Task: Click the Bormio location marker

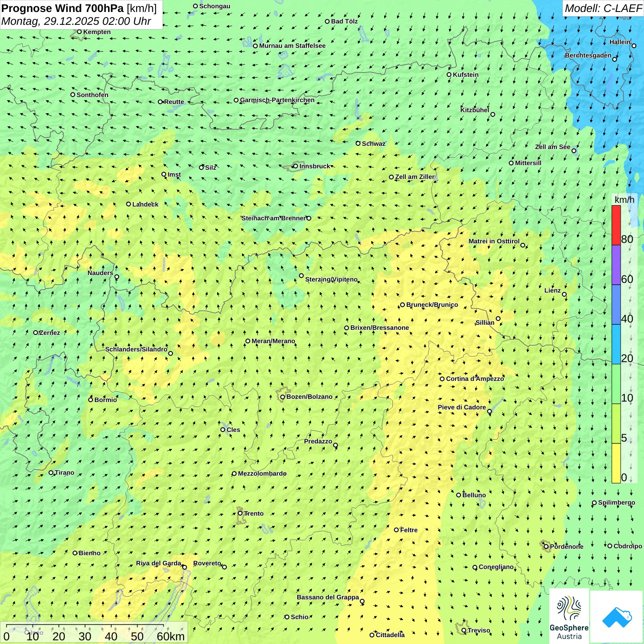Action: pyautogui.click(x=91, y=400)
